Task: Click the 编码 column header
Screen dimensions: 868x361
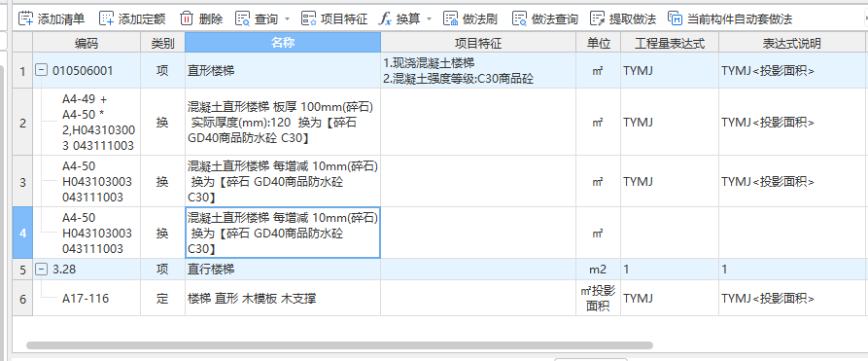Action: pos(87,43)
